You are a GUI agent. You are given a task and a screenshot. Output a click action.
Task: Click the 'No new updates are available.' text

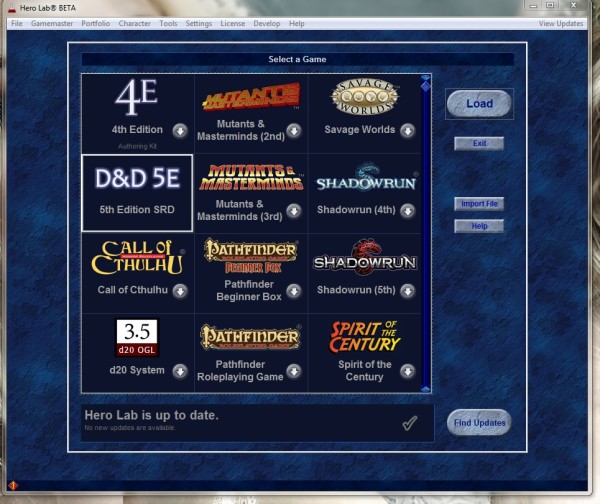point(130,428)
